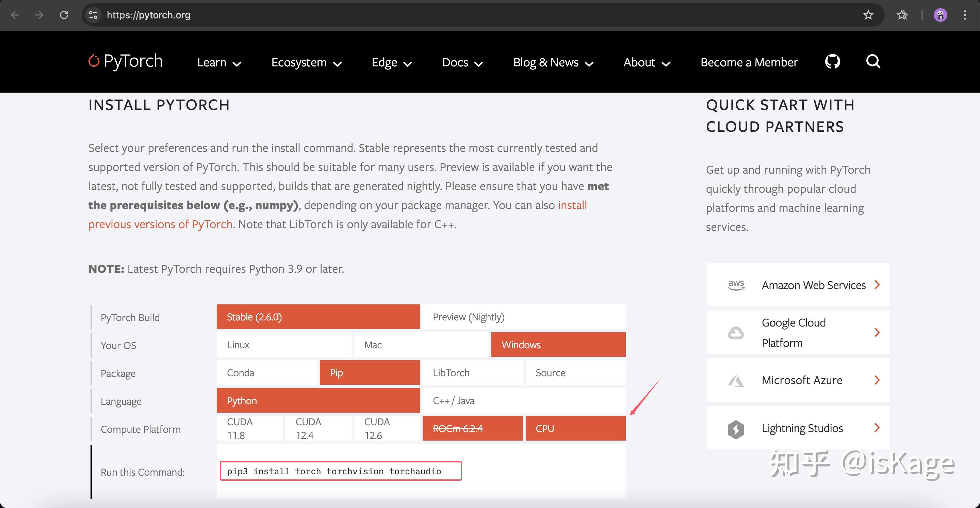Screen dimensions: 980x508
Task: Select Preview (Nightly) build option
Action: [x=523, y=317]
